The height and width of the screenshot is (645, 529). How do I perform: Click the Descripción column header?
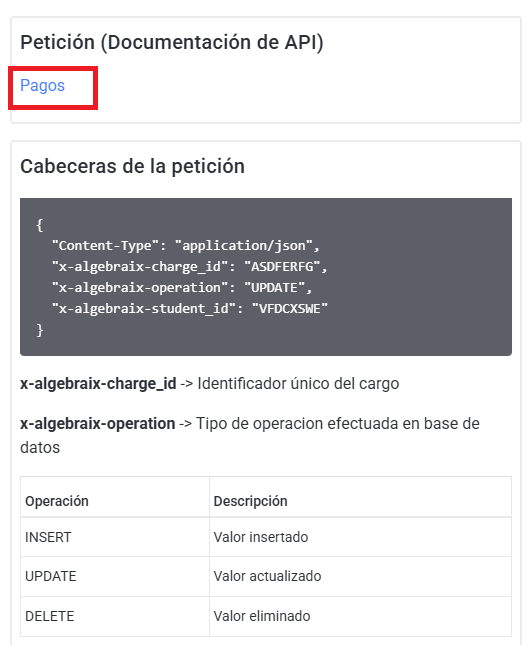coord(360,501)
